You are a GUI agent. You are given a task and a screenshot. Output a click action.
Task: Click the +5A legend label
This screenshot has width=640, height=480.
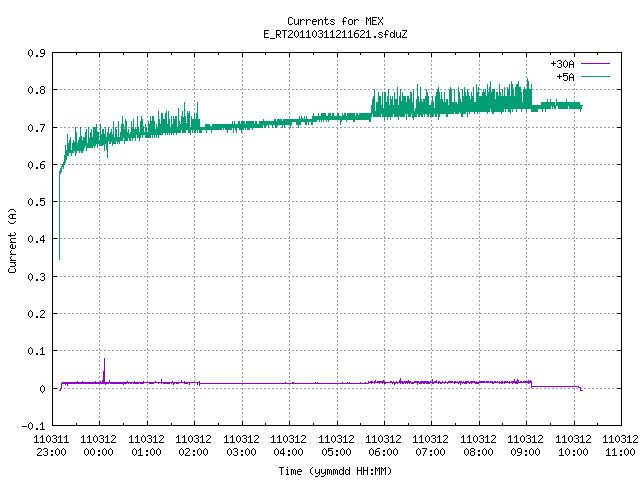565,77
